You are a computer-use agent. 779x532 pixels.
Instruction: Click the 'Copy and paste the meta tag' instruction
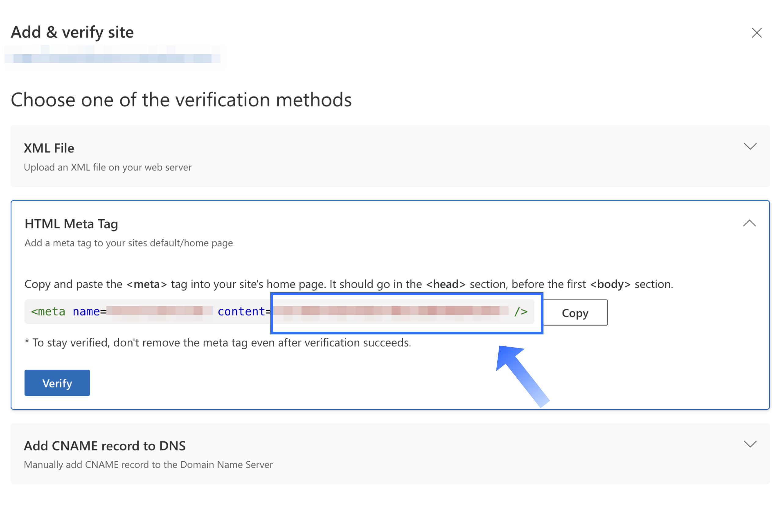[349, 284]
